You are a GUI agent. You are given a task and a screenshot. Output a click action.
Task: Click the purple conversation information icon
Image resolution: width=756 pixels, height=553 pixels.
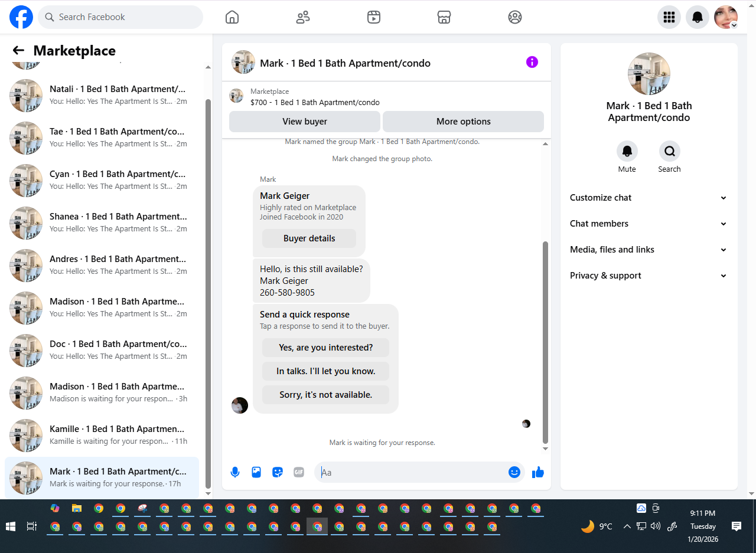click(x=532, y=62)
